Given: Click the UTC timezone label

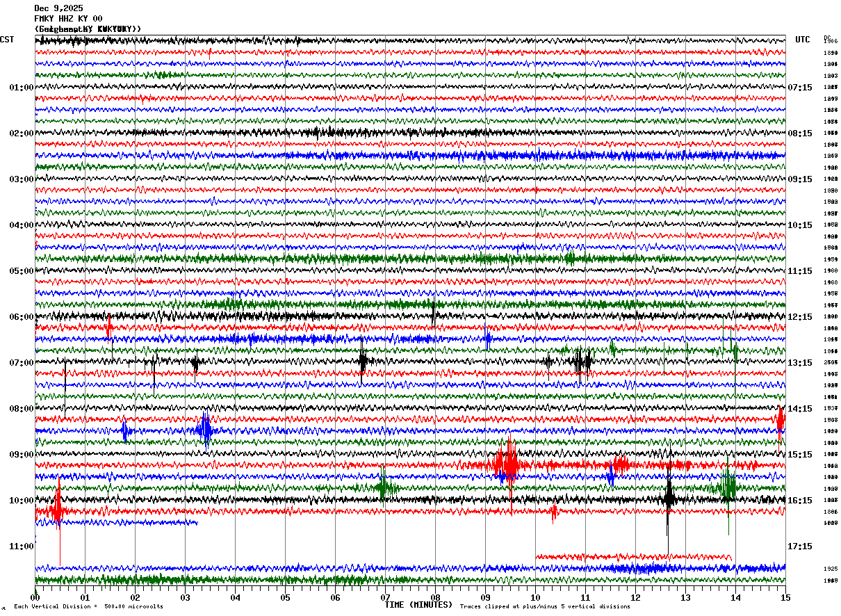Looking at the screenshot, I should click(803, 40).
